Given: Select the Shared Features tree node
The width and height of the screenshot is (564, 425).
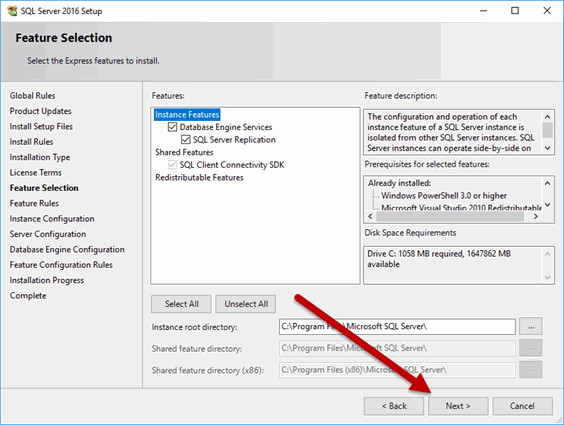Looking at the screenshot, I should tap(184, 152).
